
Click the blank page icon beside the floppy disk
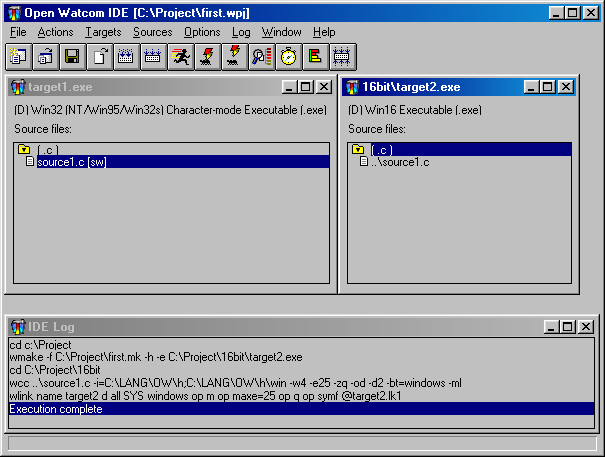100,56
